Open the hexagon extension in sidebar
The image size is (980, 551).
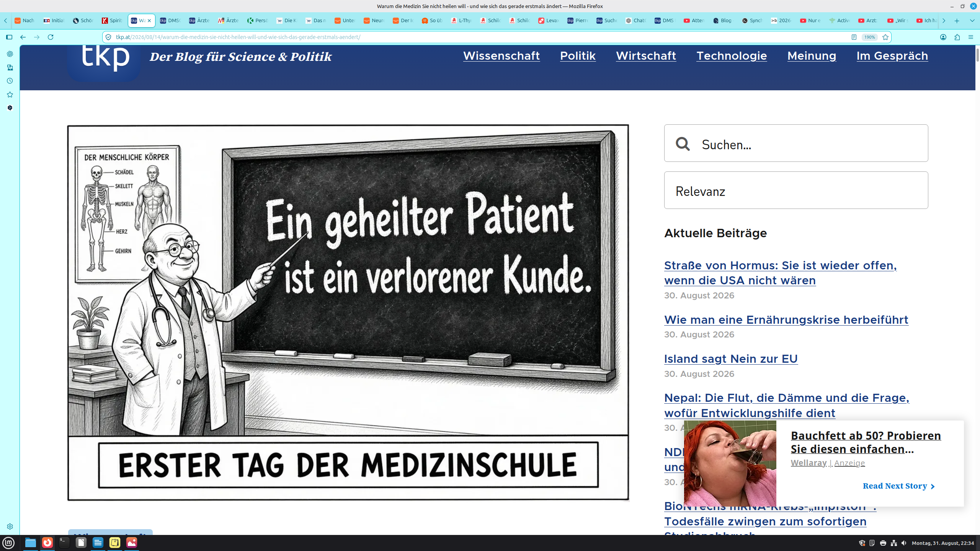click(x=10, y=108)
